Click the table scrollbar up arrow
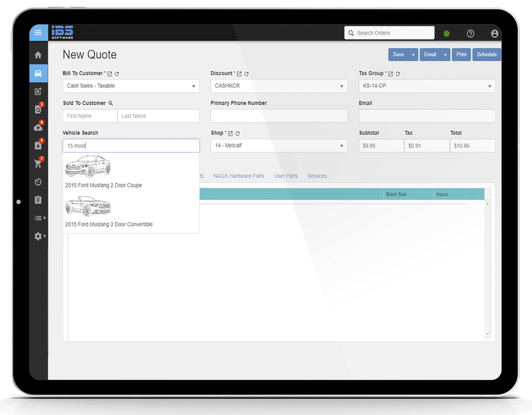The image size is (532, 415). pyautogui.click(x=487, y=204)
